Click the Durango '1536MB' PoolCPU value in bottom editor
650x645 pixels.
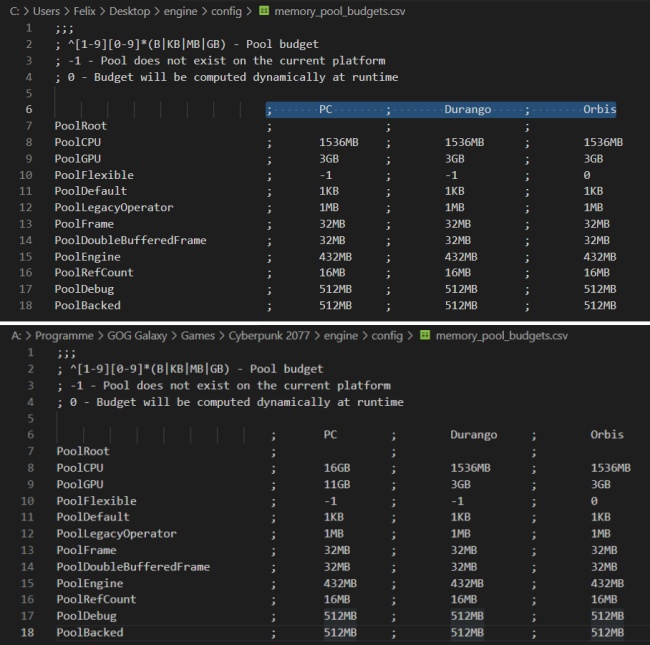pyautogui.click(x=471, y=468)
